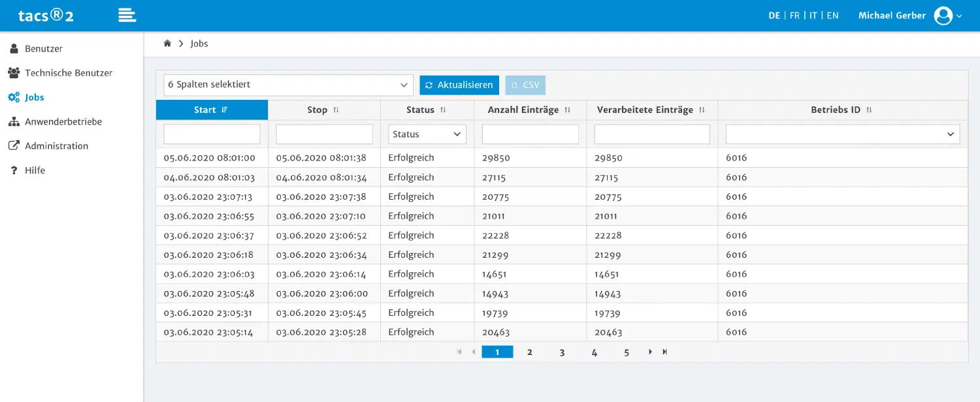Open the hamburger menu next to tacs2 logo
This screenshot has width=980, height=402.
pyautogui.click(x=127, y=15)
